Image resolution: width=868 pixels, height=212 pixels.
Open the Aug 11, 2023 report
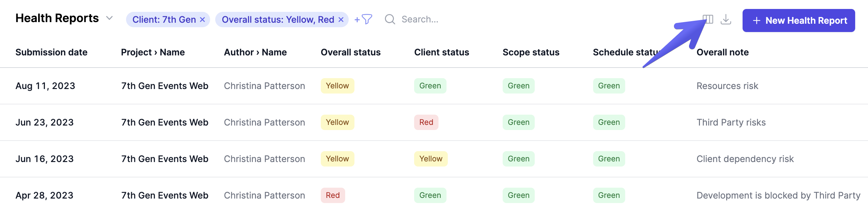[x=45, y=86]
